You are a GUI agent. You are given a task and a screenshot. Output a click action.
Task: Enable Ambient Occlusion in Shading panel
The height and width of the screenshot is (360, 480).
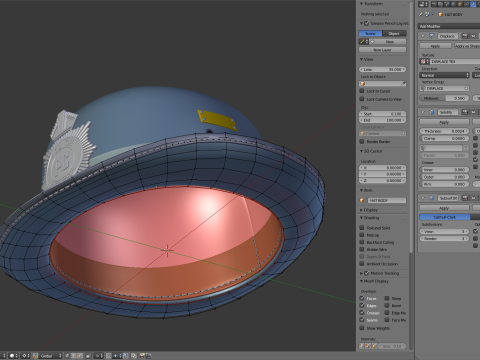[x=362, y=264]
